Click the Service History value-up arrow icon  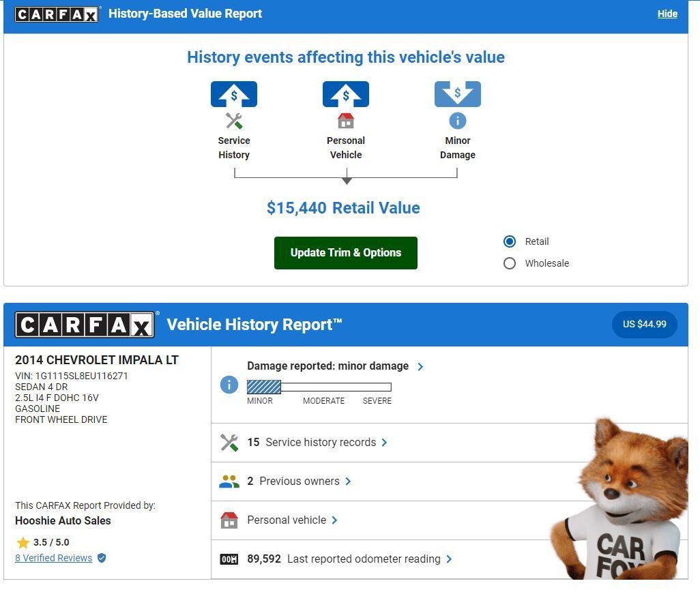233,94
